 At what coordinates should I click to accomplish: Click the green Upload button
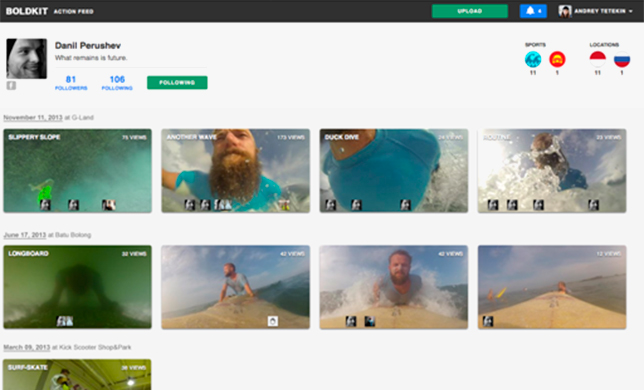pyautogui.click(x=469, y=11)
